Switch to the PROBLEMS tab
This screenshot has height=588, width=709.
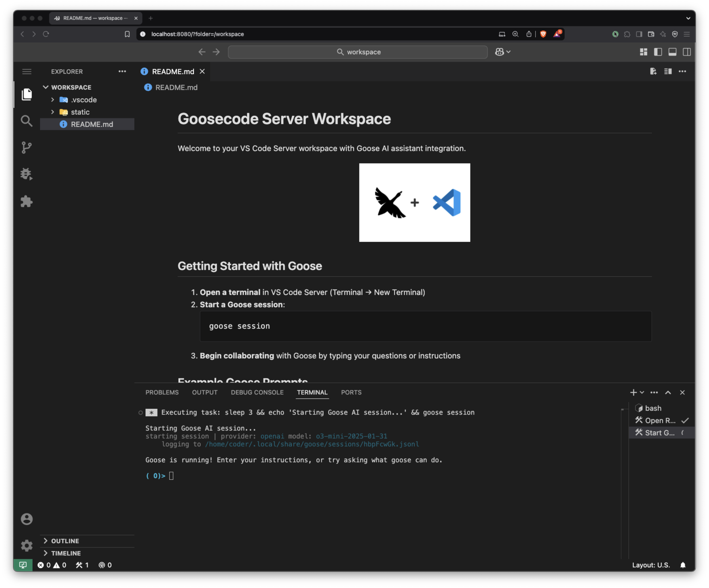point(162,392)
